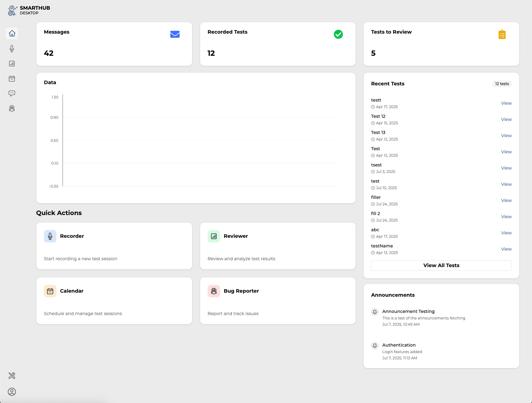Open chat messages via the sidebar speech bubble icon

point(12,93)
